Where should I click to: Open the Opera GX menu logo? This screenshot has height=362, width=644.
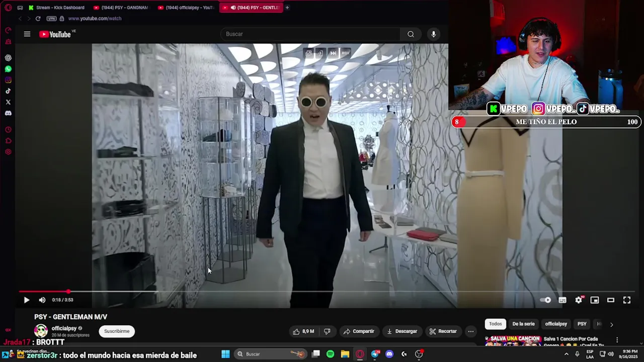pos(8,8)
